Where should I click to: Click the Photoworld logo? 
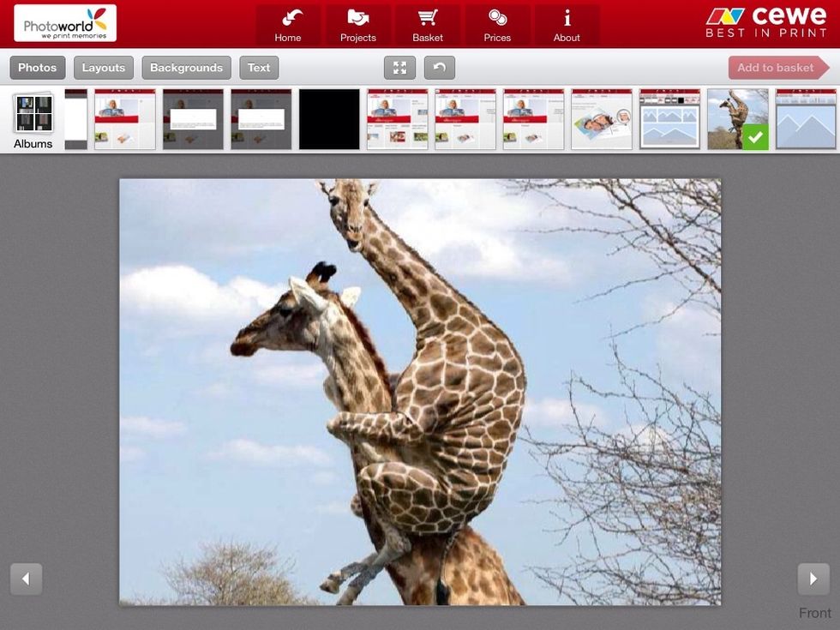65,23
